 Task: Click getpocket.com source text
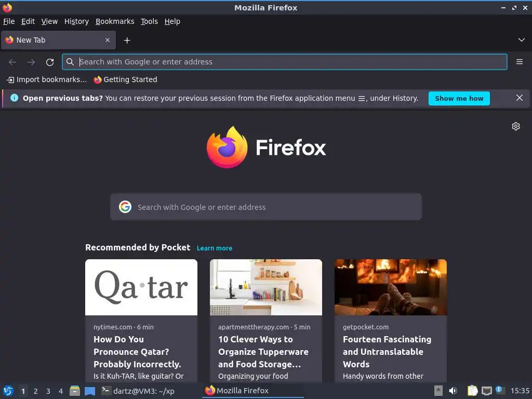[366, 327]
